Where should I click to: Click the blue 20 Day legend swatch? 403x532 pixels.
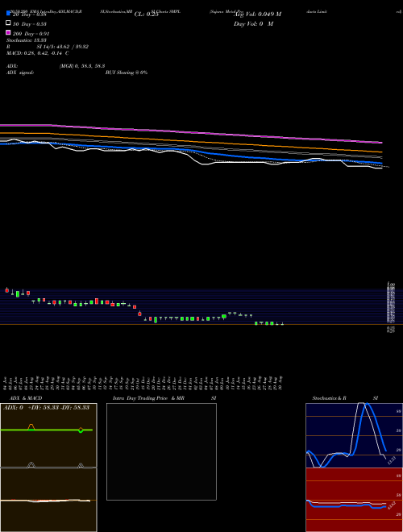[x=8, y=13]
